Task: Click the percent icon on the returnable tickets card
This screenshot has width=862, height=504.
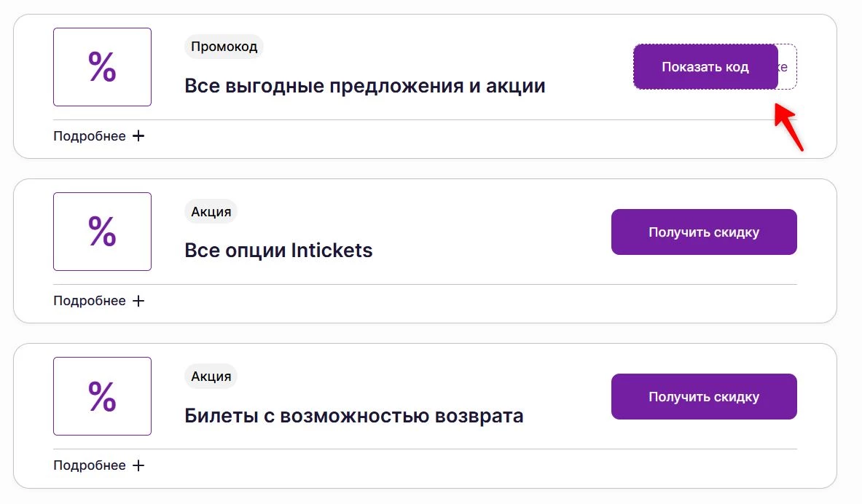Action: tap(102, 395)
